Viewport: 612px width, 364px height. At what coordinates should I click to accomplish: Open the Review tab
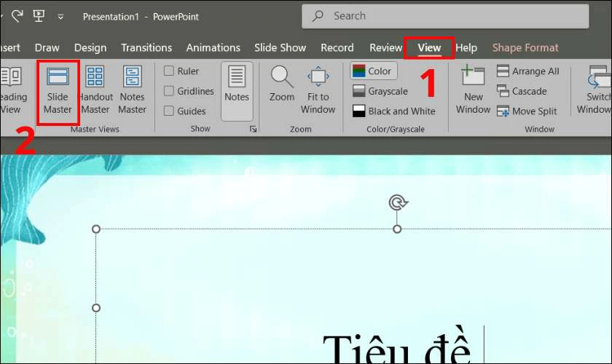pyautogui.click(x=385, y=47)
